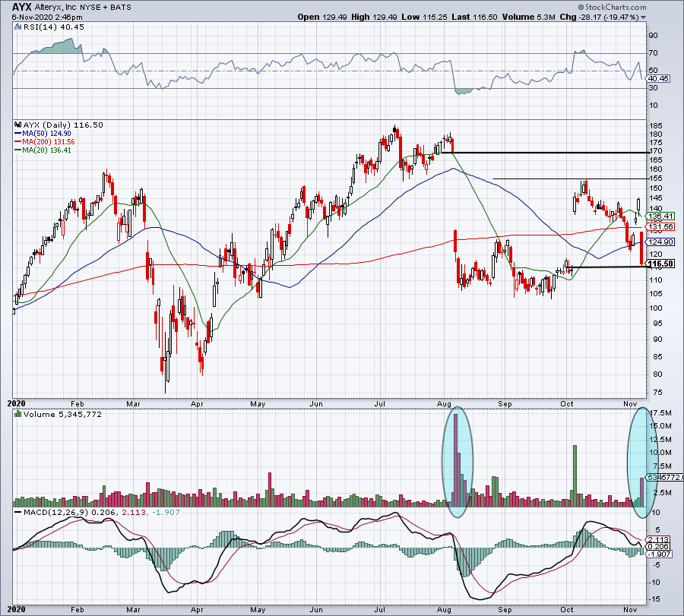The height and width of the screenshot is (616, 684).
Task: Click the 'Chg -28.17 (-19.47%)' header value
Action: coord(600,17)
